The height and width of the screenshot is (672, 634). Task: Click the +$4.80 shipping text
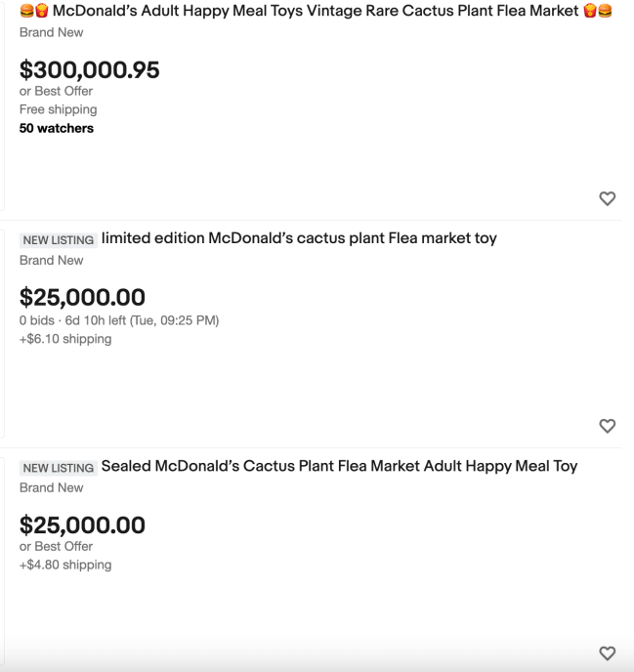click(x=65, y=565)
